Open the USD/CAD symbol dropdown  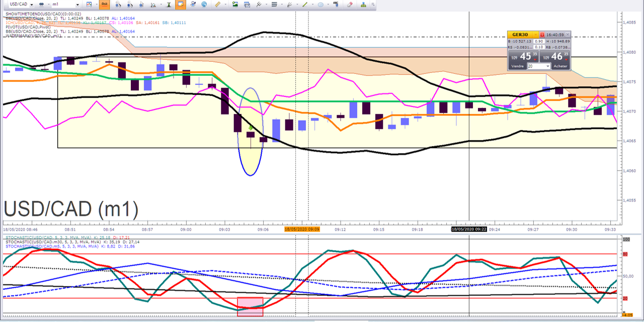[32, 5]
